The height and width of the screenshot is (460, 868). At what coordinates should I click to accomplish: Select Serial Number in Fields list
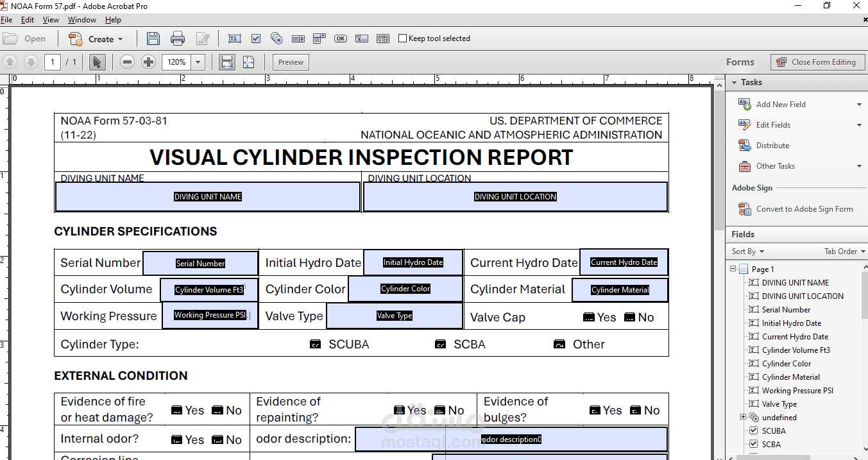787,309
